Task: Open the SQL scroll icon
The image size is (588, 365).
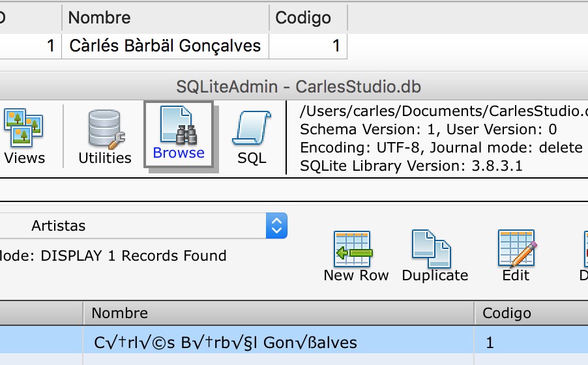Action: point(252,128)
